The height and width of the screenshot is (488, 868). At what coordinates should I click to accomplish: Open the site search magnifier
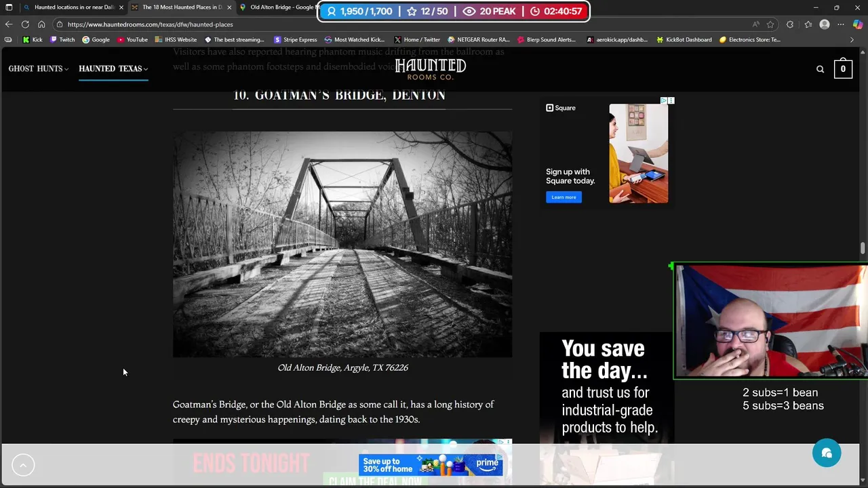coord(820,69)
